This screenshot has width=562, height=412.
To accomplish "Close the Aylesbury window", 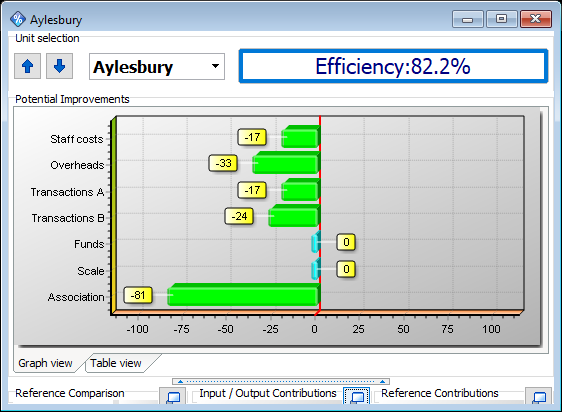I will tap(535, 19).
